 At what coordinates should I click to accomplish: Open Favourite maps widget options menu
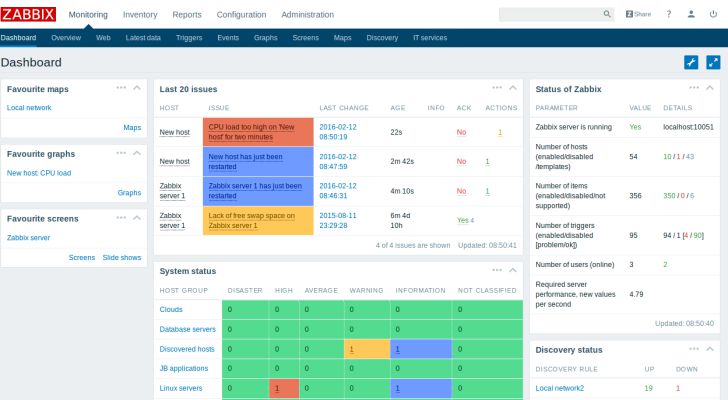[x=121, y=88]
